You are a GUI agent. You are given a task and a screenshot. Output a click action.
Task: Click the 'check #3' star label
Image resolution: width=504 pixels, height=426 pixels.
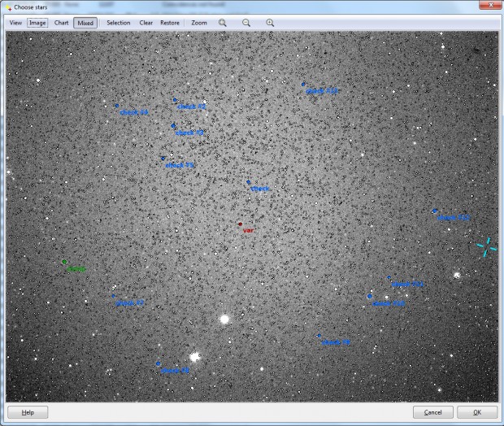(189, 133)
